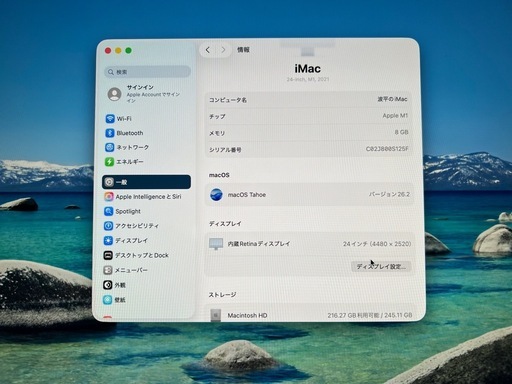This screenshot has width=512, height=384.
Task: Click the green full-screen button
Action: [128, 50]
